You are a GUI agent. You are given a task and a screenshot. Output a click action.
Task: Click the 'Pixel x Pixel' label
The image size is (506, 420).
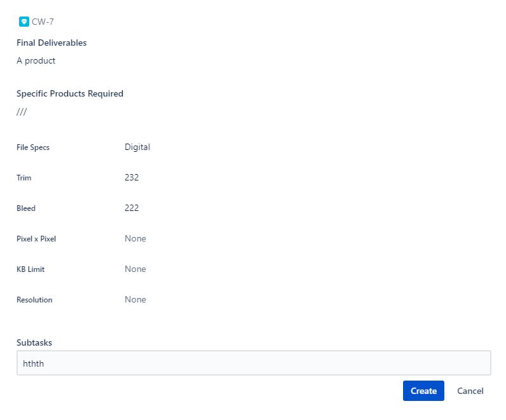pyautogui.click(x=36, y=239)
